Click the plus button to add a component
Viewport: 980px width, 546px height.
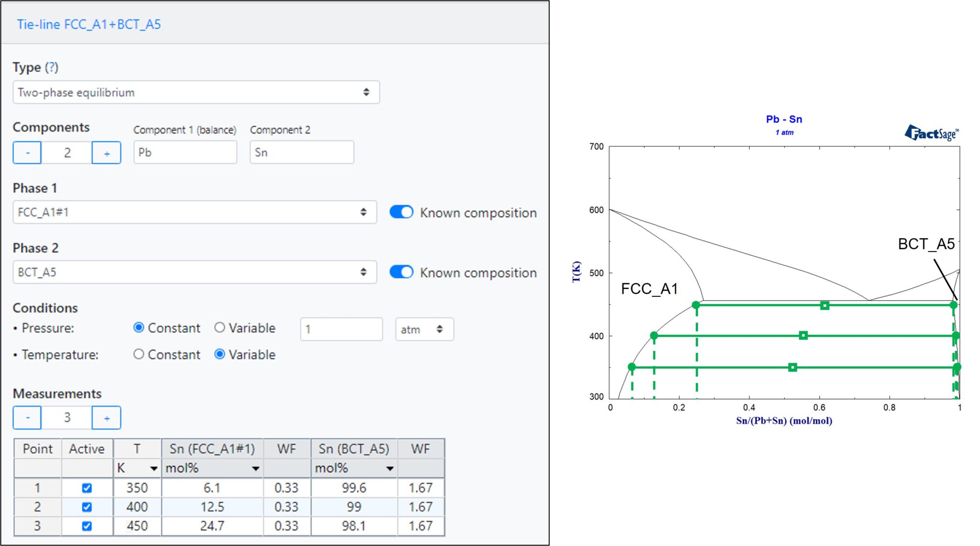(106, 153)
